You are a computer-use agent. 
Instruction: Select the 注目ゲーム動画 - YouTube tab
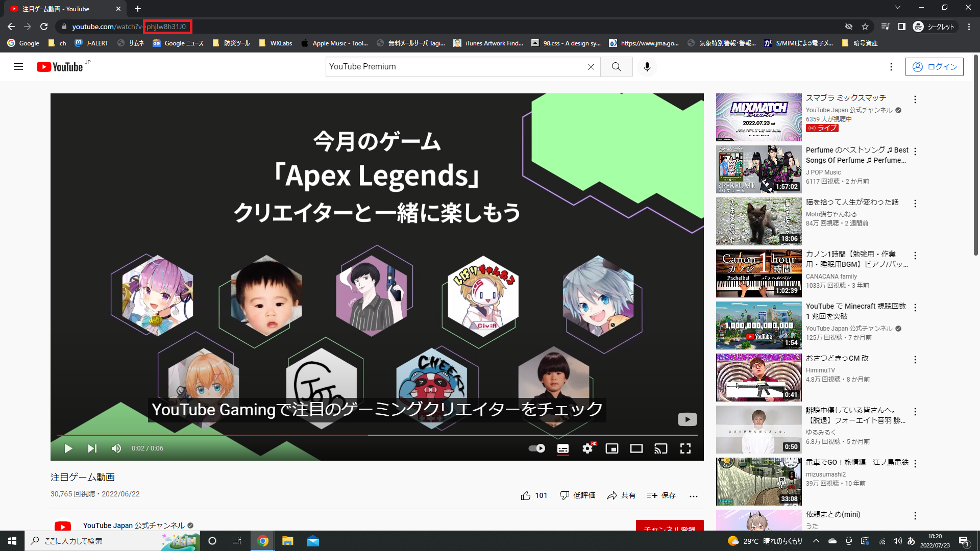65,9
